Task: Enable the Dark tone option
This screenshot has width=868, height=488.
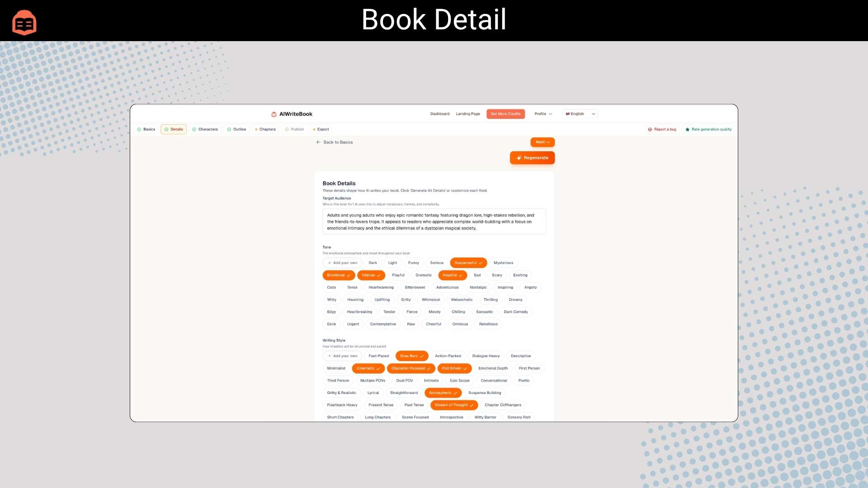Action: [373, 263]
